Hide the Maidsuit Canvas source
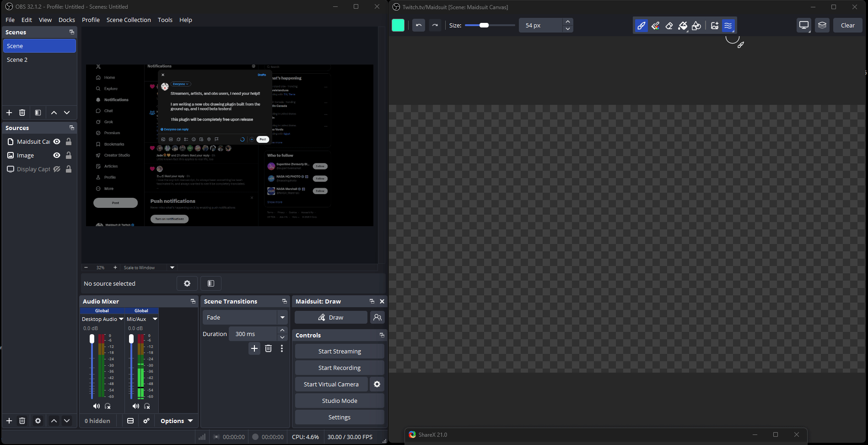 click(x=57, y=141)
